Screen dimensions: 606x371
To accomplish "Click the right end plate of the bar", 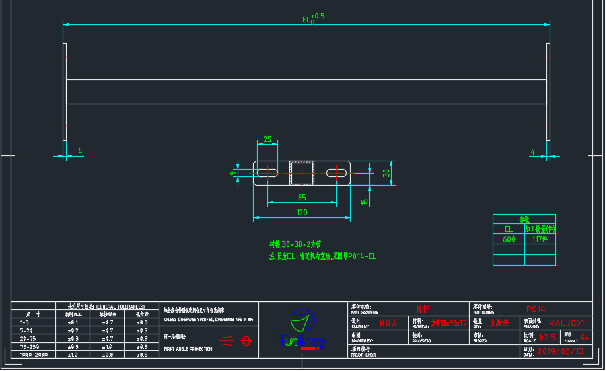I will (x=548, y=92).
